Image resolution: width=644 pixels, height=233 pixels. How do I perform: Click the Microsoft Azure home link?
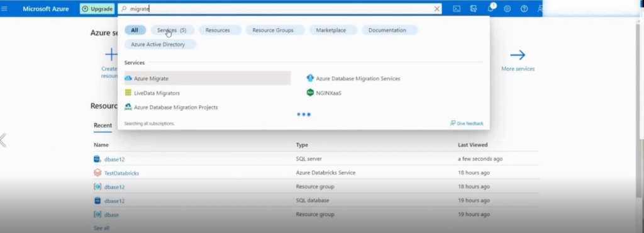coord(45,9)
